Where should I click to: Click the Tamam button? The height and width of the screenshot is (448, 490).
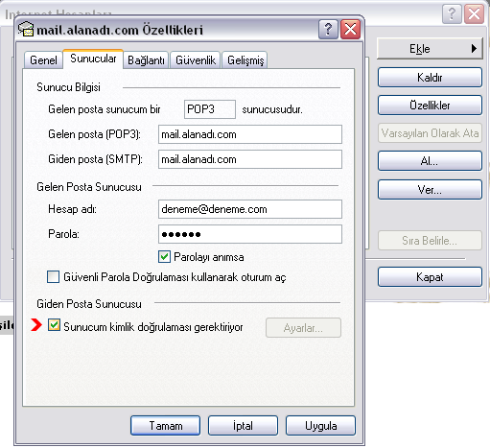(166, 426)
